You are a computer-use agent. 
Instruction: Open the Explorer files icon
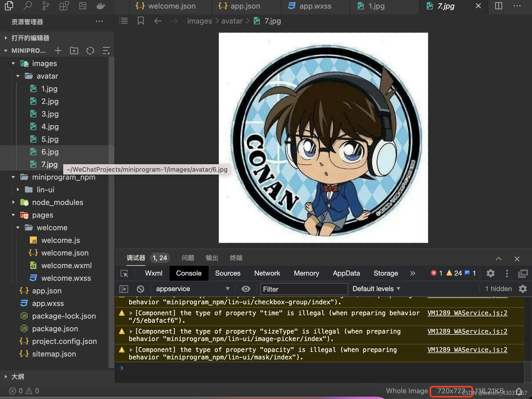tap(9, 6)
